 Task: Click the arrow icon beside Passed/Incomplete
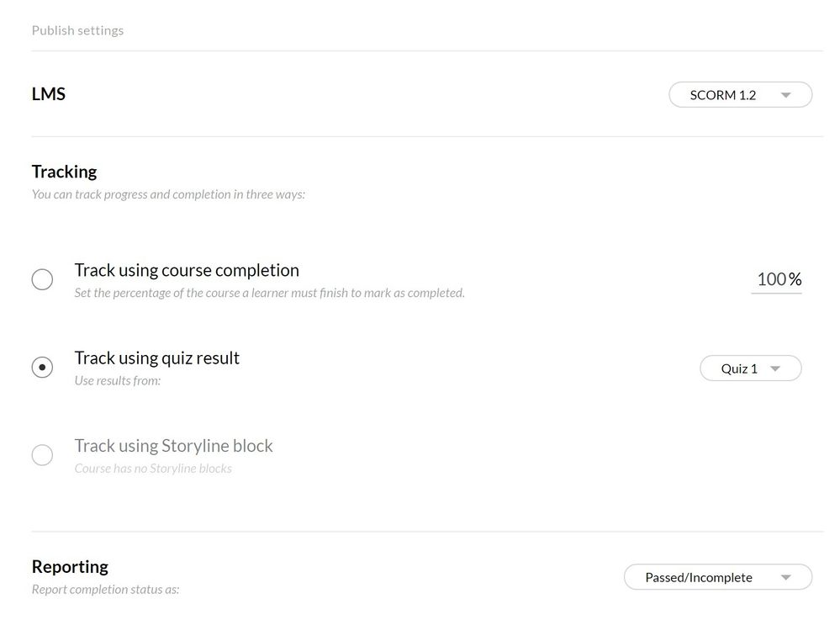pyautogui.click(x=786, y=577)
